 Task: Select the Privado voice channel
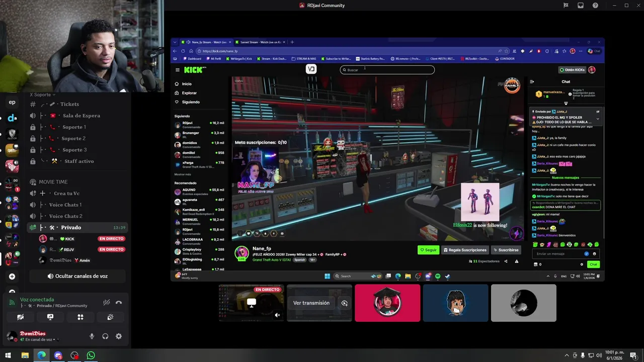(x=77, y=228)
